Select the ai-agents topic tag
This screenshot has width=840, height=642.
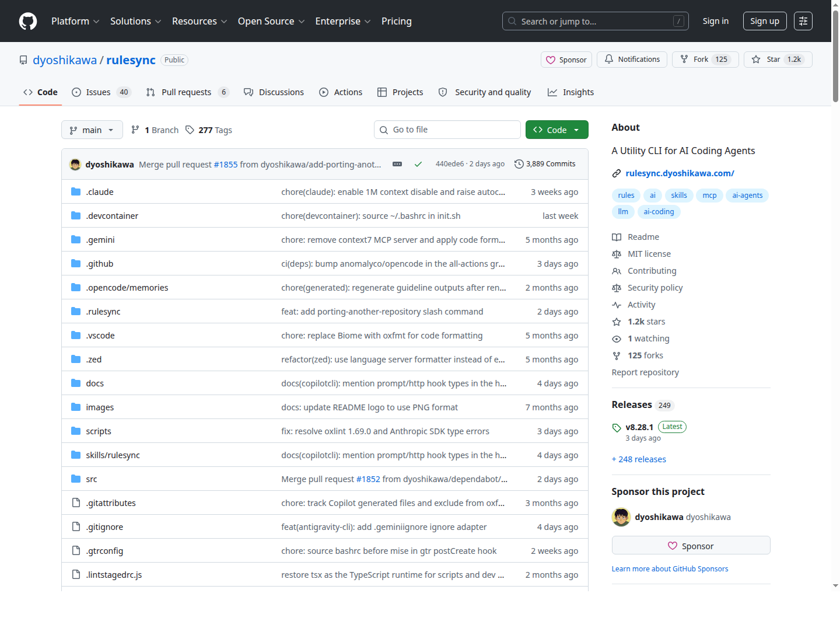(x=747, y=196)
